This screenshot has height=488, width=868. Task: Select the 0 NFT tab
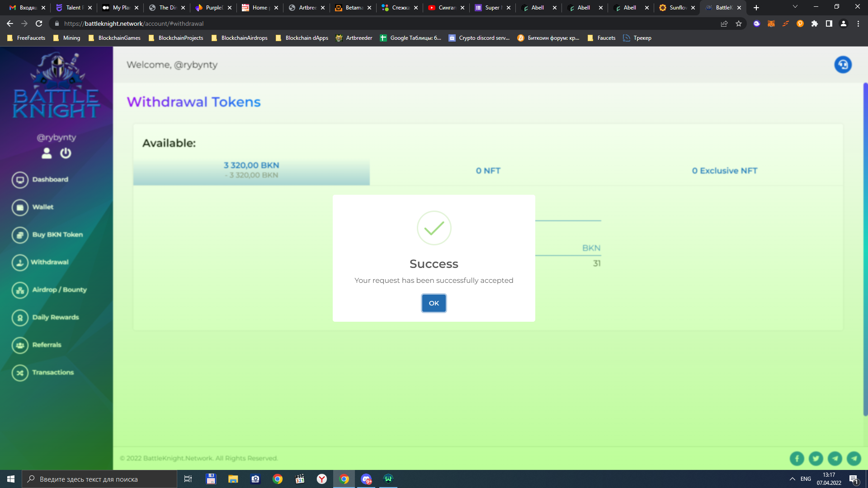click(488, 171)
